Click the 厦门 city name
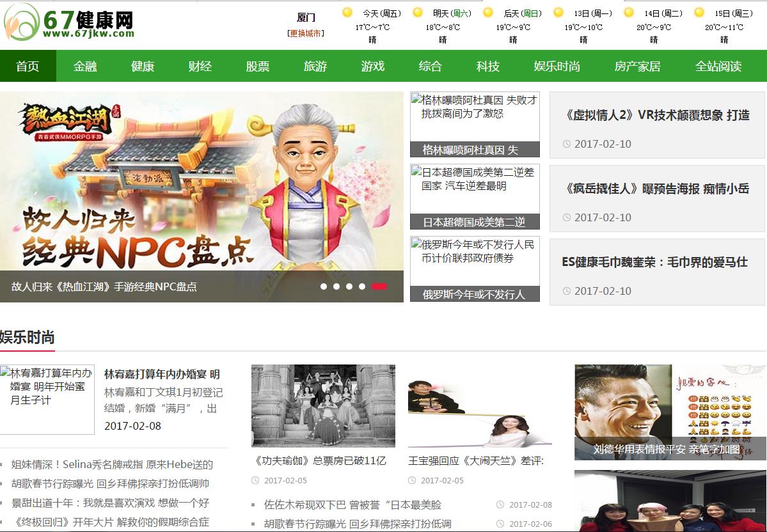The height and width of the screenshot is (532, 767). (306, 18)
